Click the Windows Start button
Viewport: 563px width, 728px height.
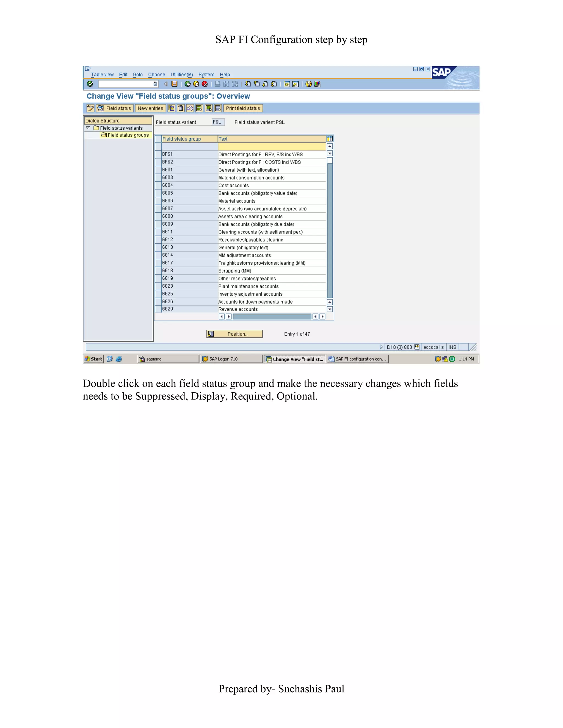coord(93,359)
